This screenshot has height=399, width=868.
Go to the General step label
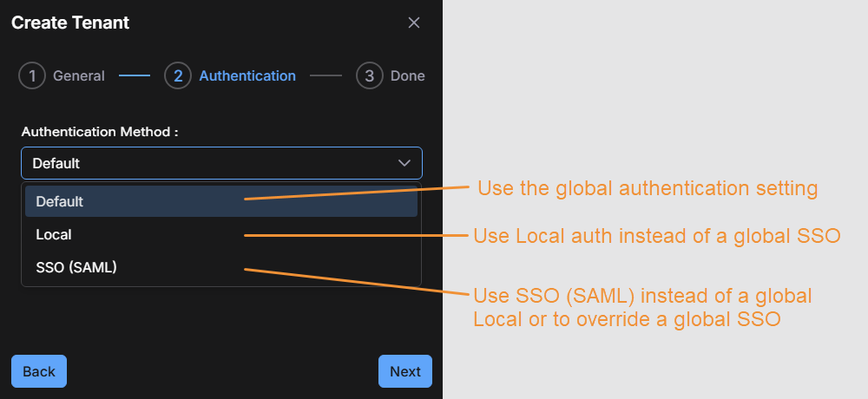(78, 76)
